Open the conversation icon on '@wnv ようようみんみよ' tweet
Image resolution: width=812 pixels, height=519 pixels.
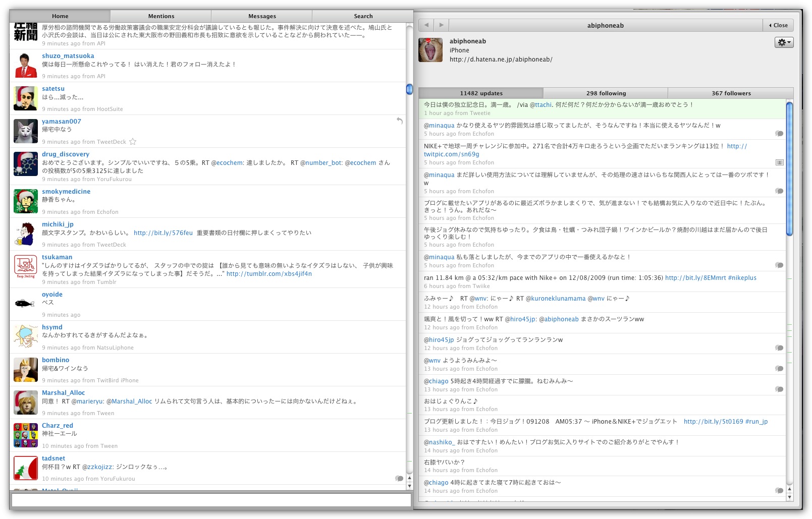coord(779,369)
